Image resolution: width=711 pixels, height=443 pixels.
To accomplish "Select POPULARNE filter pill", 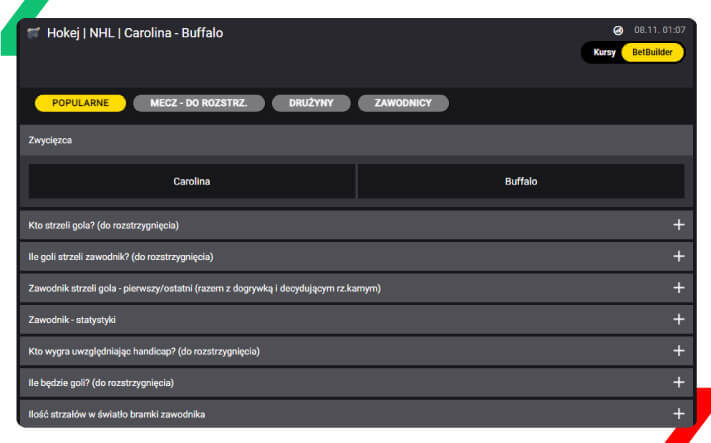I will point(80,103).
